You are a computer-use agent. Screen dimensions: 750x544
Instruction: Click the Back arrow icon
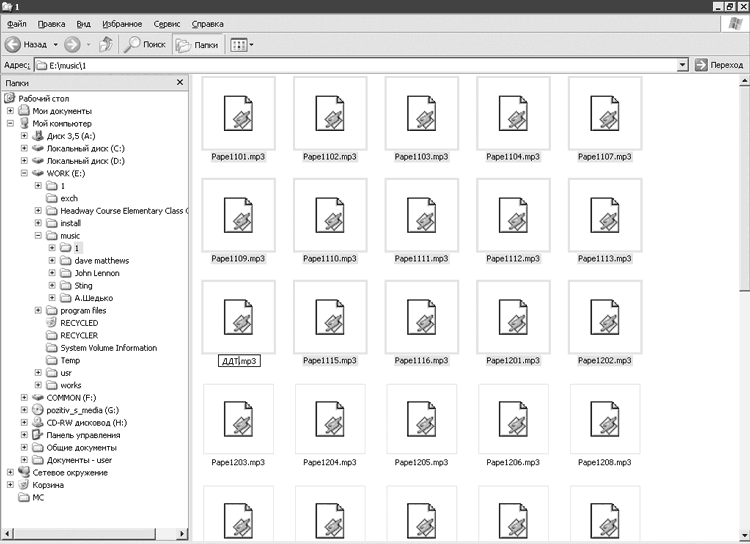click(x=13, y=45)
